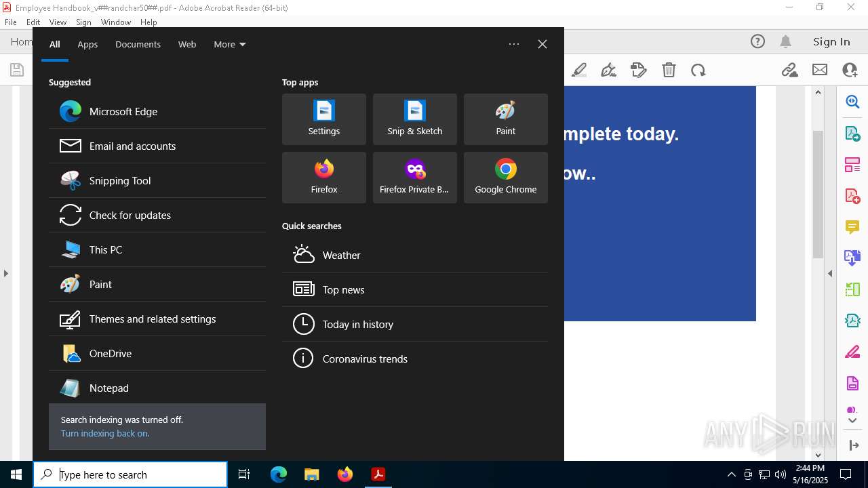868x488 pixels.
Task: Open Paint tile in Top apps
Action: click(x=506, y=119)
